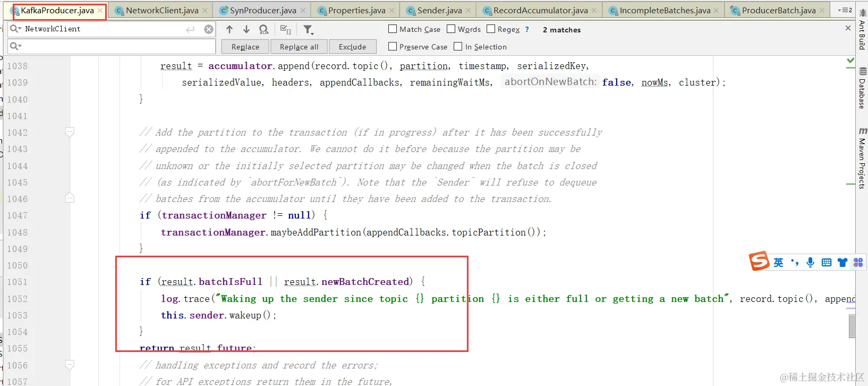Go to next search occurrence arrow

point(246,29)
